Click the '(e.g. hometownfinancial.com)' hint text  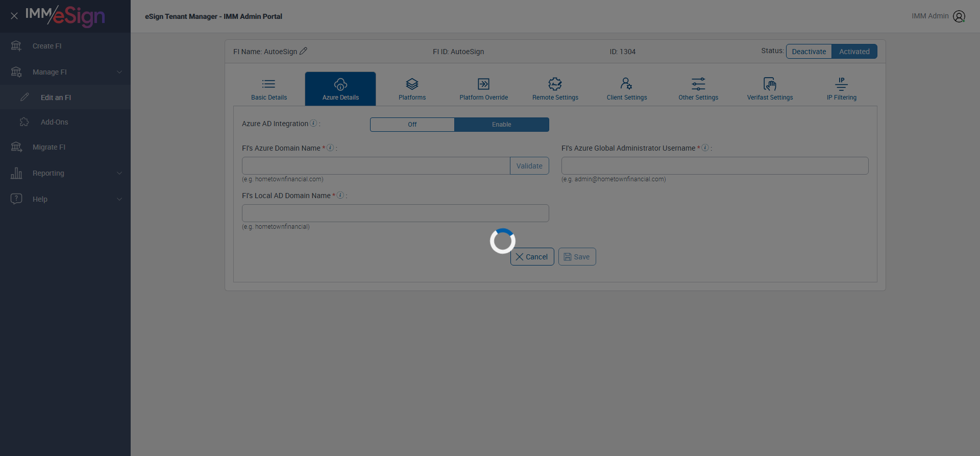coord(282,179)
